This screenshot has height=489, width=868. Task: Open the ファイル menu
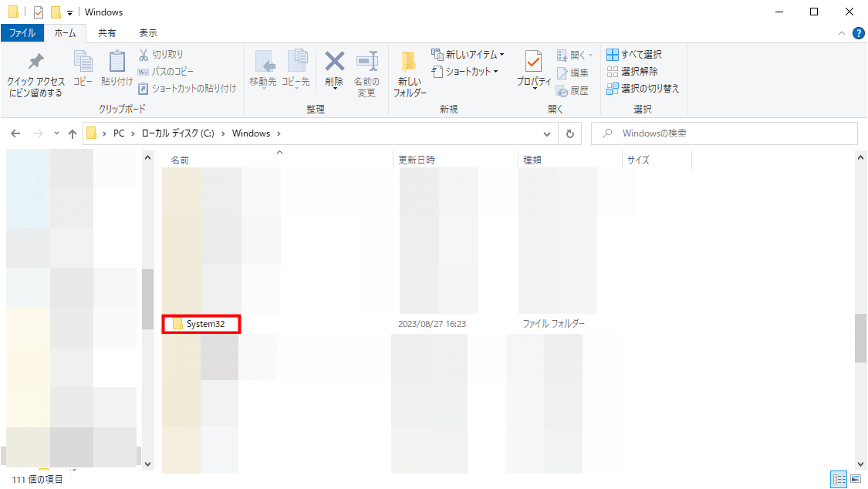point(22,32)
